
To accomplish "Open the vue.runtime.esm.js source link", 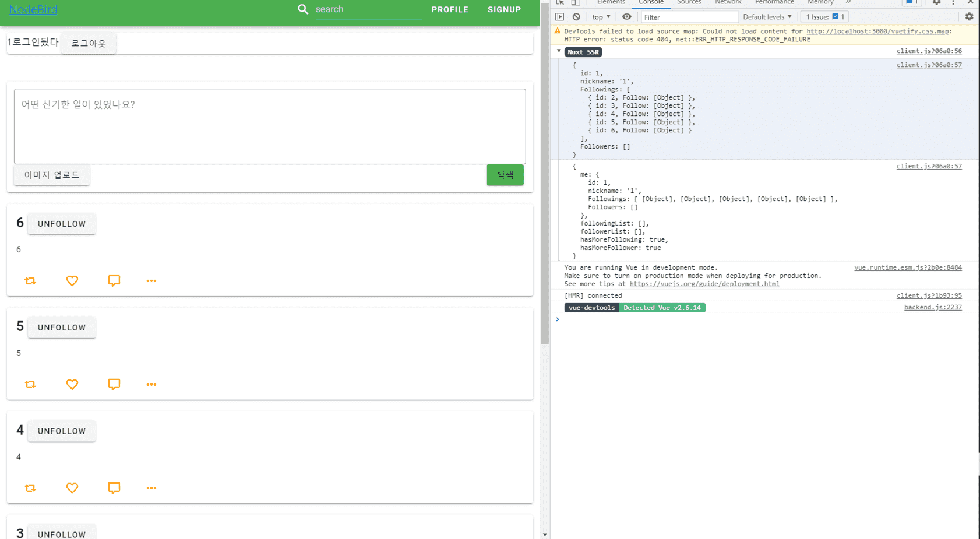I will tap(908, 267).
